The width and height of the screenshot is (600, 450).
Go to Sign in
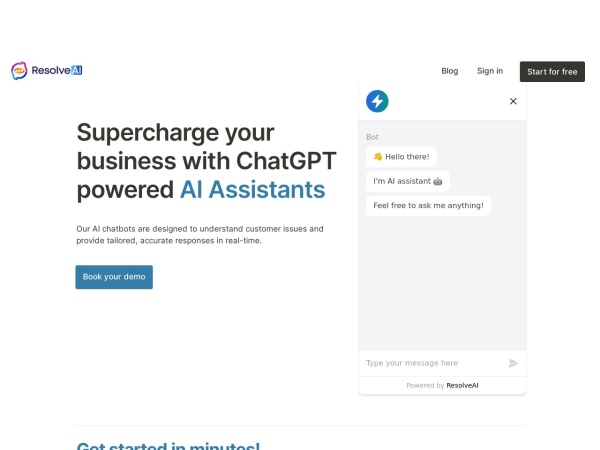pyautogui.click(x=490, y=71)
